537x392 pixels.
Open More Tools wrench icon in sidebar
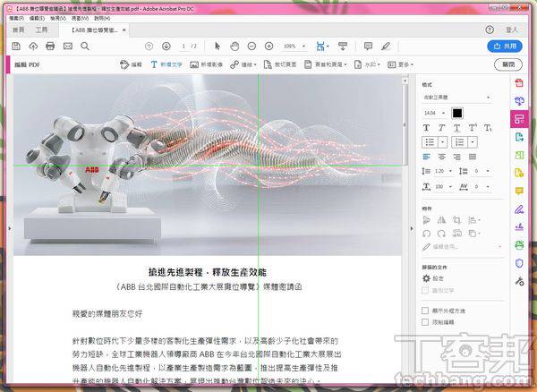pos(519,281)
